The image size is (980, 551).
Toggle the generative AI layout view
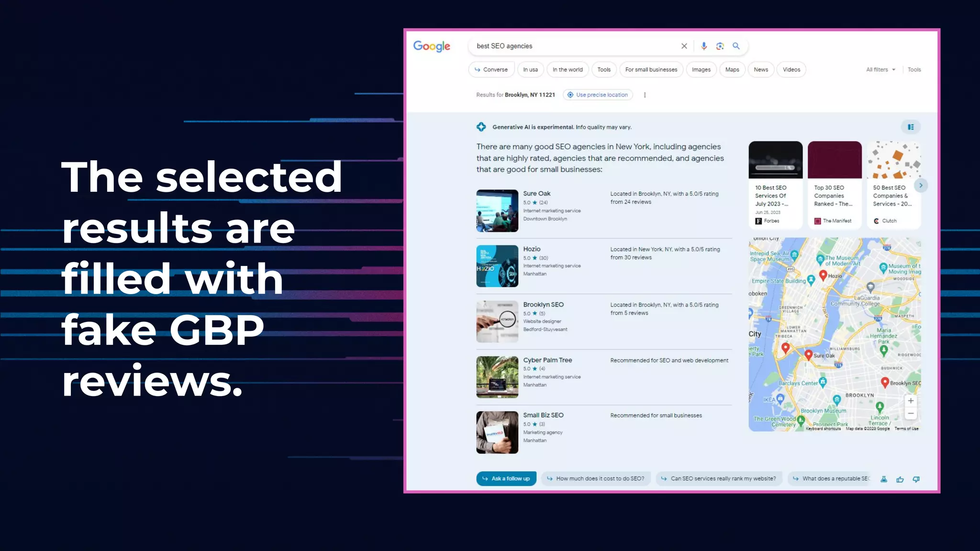pos(911,127)
